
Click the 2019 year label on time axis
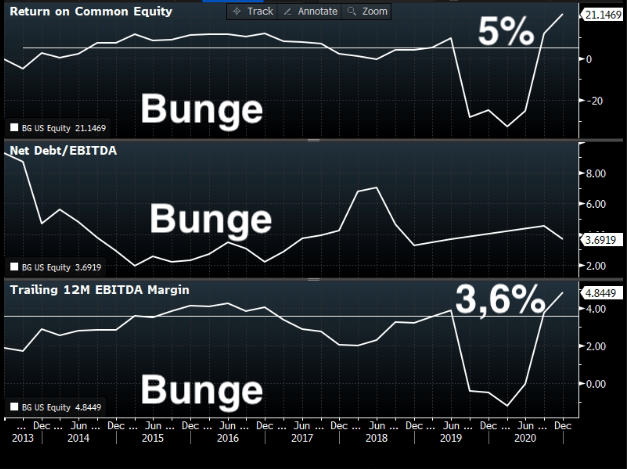pyautogui.click(x=451, y=438)
